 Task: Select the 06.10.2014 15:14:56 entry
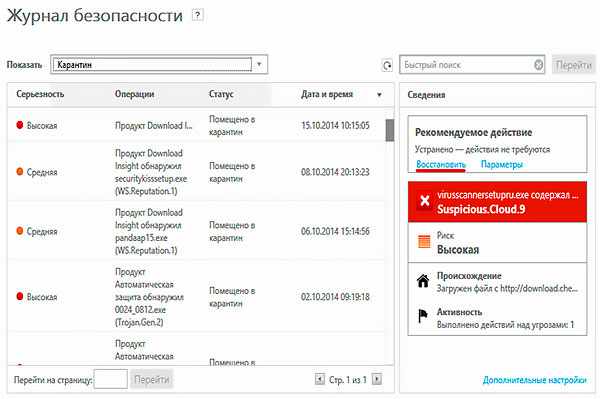[x=197, y=231]
